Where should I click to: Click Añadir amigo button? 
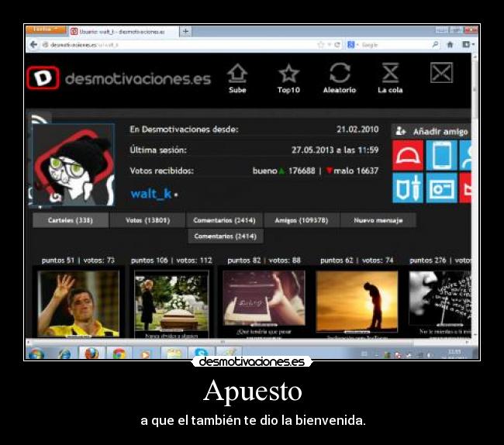tap(432, 132)
